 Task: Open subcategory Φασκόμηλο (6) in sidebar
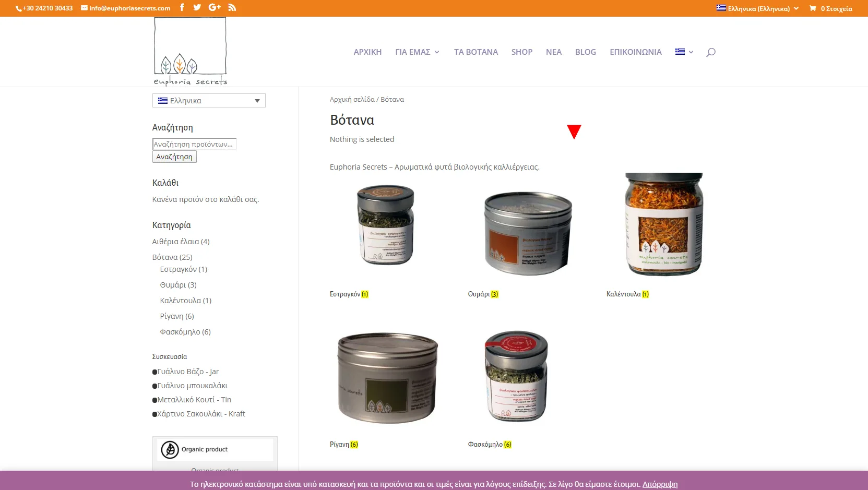coord(185,332)
